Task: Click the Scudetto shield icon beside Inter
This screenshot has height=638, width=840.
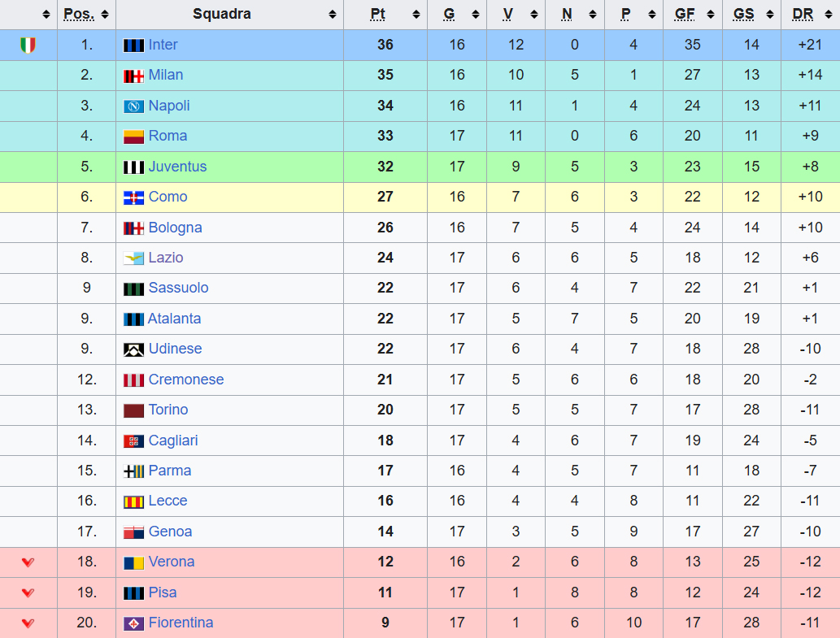Action: click(28, 46)
